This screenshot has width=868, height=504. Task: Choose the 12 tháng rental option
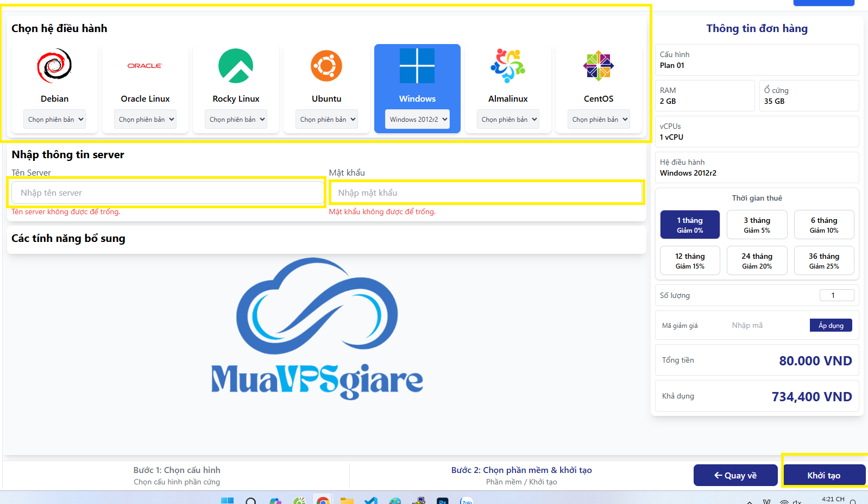690,260
